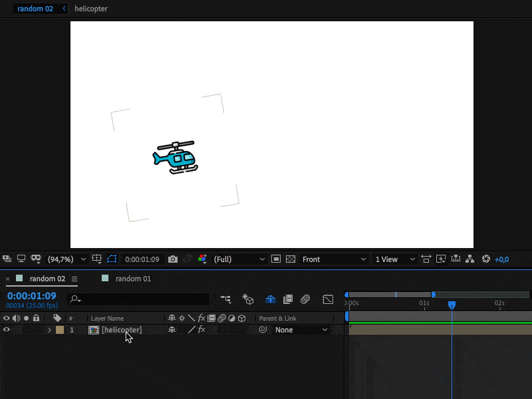This screenshot has height=399, width=532.
Task: Click the helicopter layer label color swatch
Action: coord(60,330)
